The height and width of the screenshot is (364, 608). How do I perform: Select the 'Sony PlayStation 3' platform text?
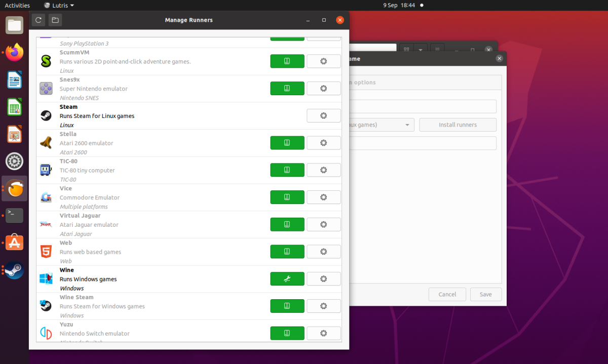click(x=84, y=44)
